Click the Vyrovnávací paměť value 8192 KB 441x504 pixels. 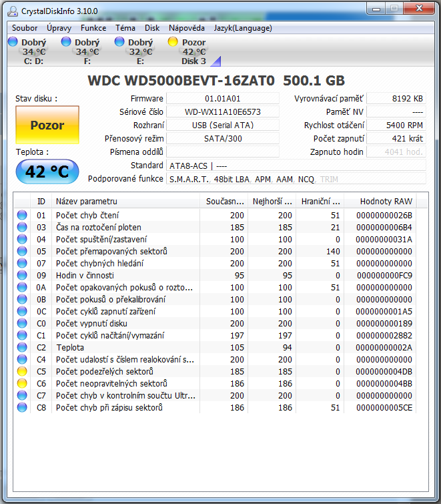396,98
